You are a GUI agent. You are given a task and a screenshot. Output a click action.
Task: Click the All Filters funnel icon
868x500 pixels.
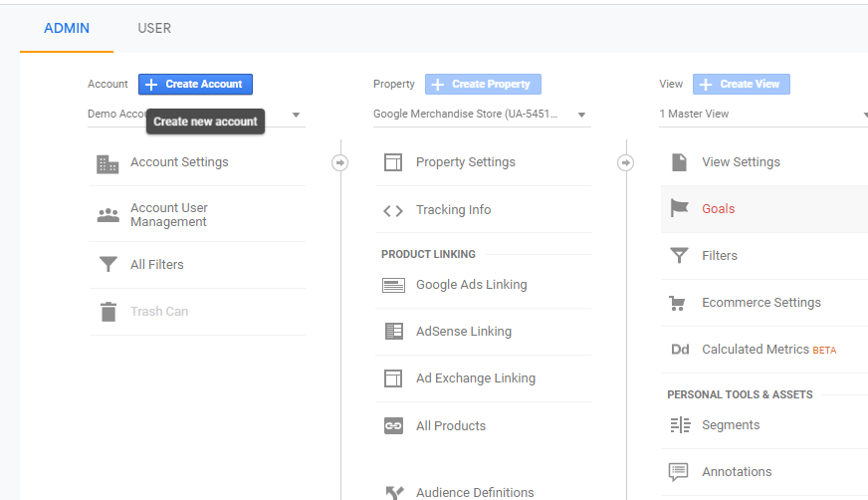click(108, 265)
